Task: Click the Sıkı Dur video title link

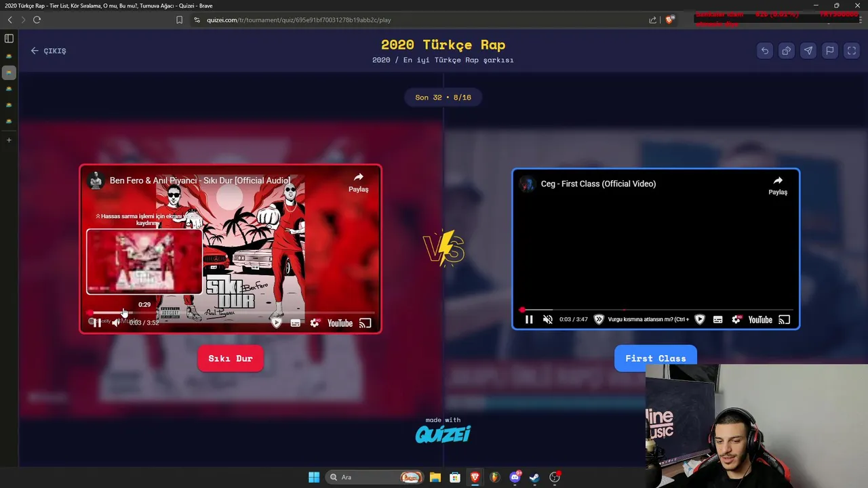Action: tap(200, 180)
